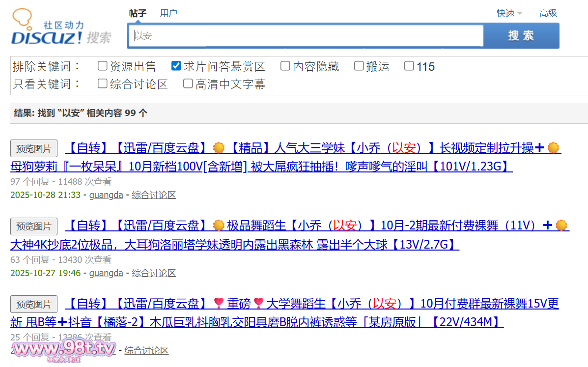Open 综合讨论区 link under third result
Viewport: 588px width, 367px height.
[146, 350]
